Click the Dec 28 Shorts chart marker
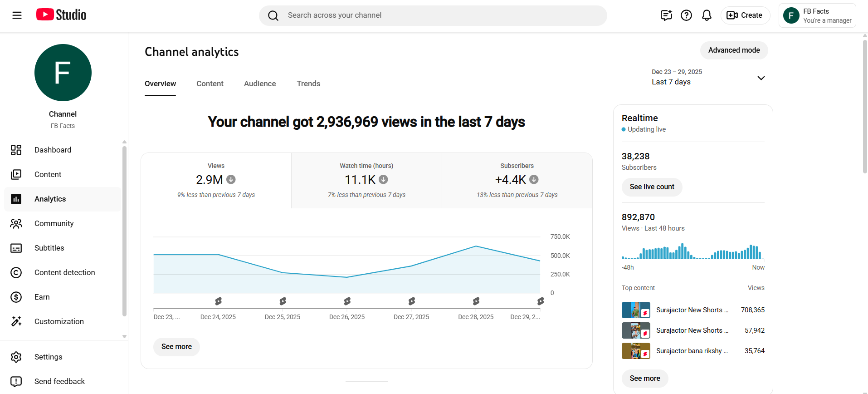Image resolution: width=868 pixels, height=394 pixels. click(x=476, y=301)
